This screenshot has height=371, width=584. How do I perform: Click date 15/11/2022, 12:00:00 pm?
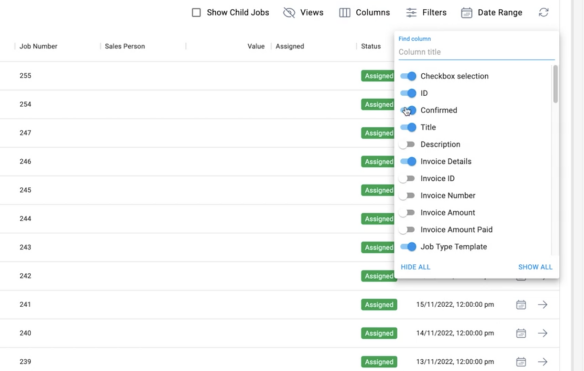coord(455,305)
